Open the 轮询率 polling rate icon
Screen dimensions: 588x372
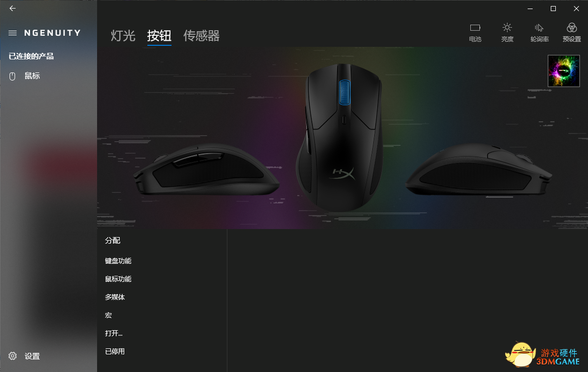pyautogui.click(x=539, y=28)
